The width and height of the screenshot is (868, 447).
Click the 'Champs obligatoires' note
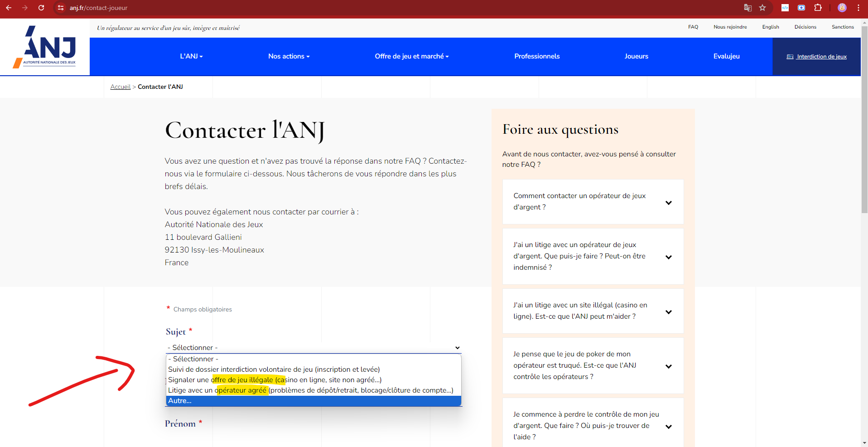203,309
